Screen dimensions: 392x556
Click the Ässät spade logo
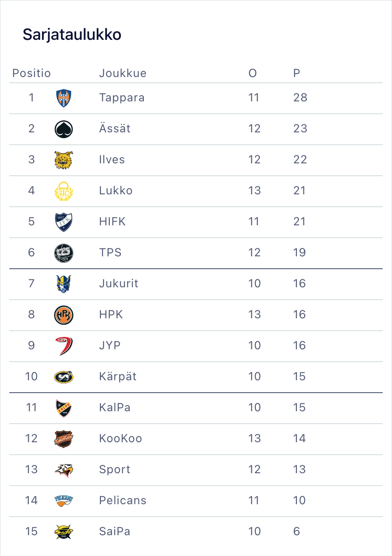pyautogui.click(x=64, y=129)
